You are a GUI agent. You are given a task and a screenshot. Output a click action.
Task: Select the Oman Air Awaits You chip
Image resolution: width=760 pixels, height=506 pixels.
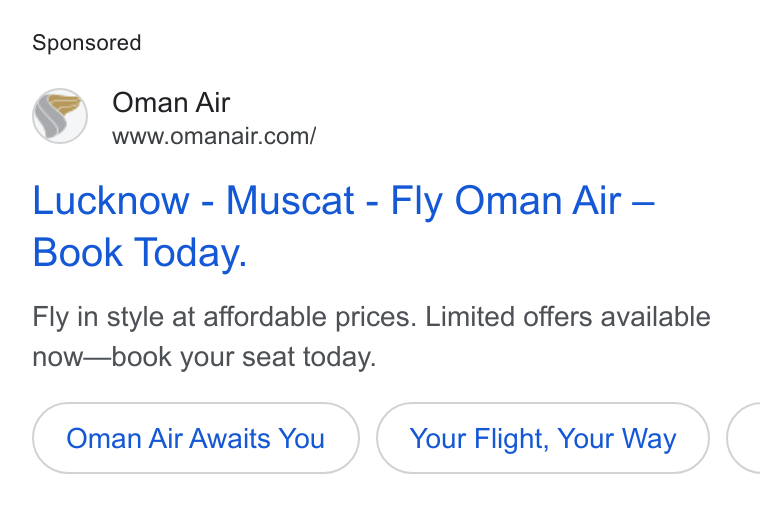196,438
